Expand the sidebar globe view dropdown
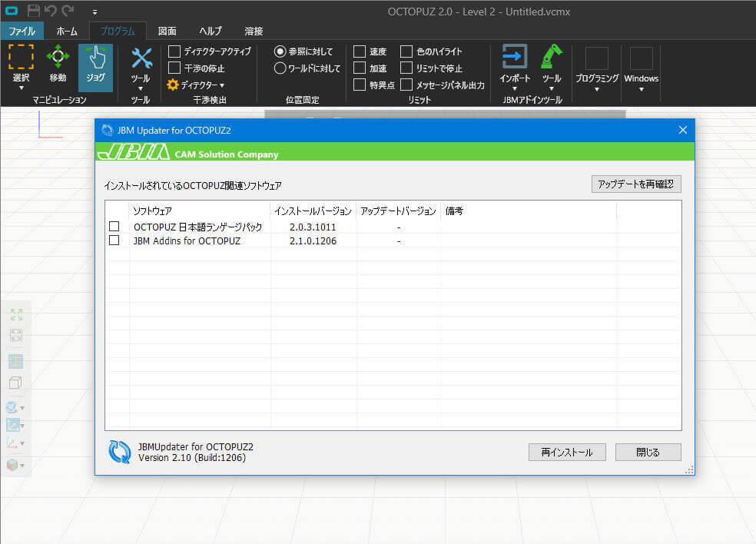This screenshot has height=544, width=756. pos(22,409)
